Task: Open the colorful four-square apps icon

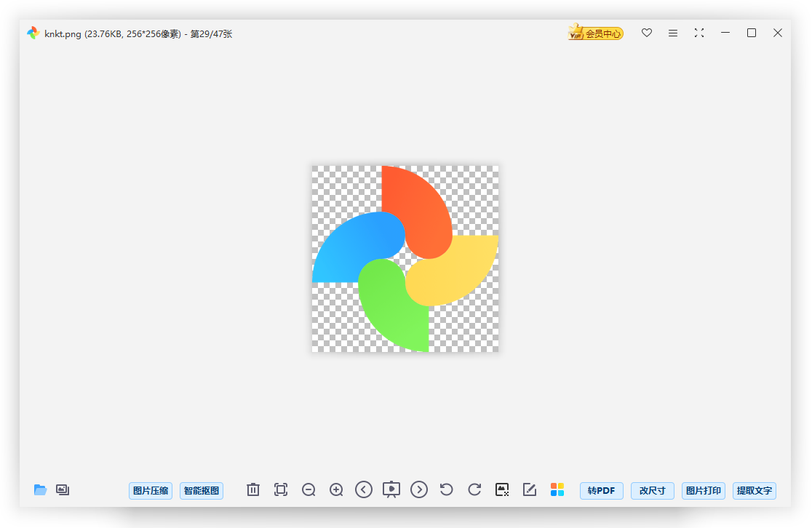Action: (x=557, y=490)
